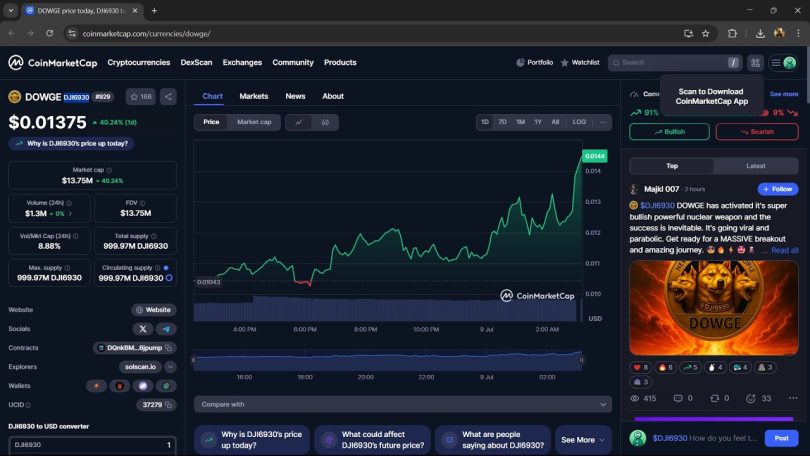Open solscan.io explorer link

click(141, 367)
